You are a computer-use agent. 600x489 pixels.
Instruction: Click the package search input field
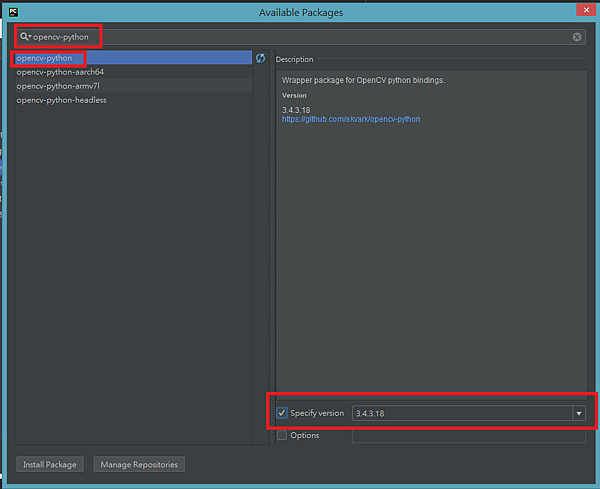click(x=301, y=37)
